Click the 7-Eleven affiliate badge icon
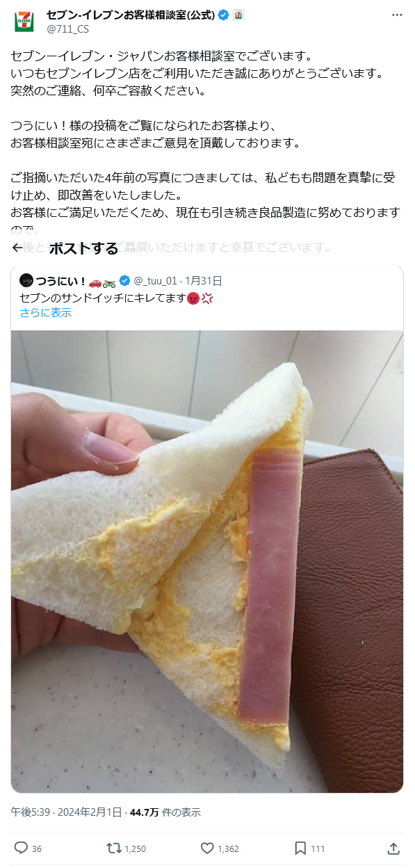 [238, 15]
